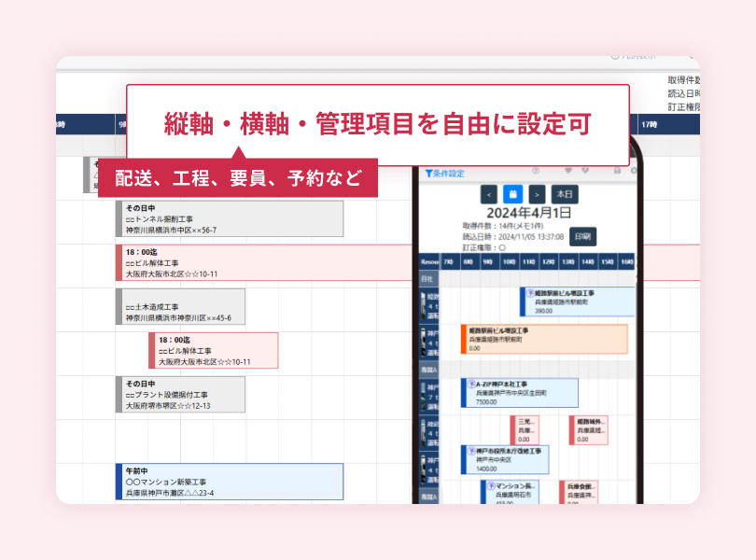Click the Resource column header on phone

click(428, 262)
